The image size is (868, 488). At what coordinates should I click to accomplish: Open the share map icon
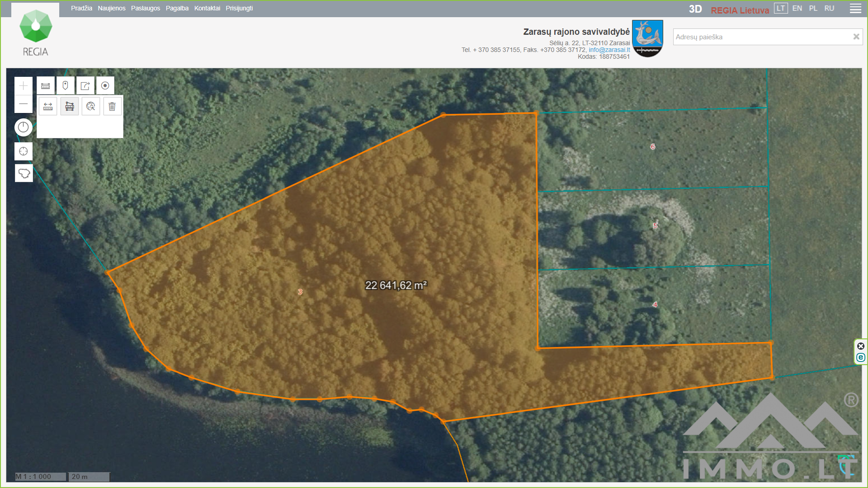85,85
